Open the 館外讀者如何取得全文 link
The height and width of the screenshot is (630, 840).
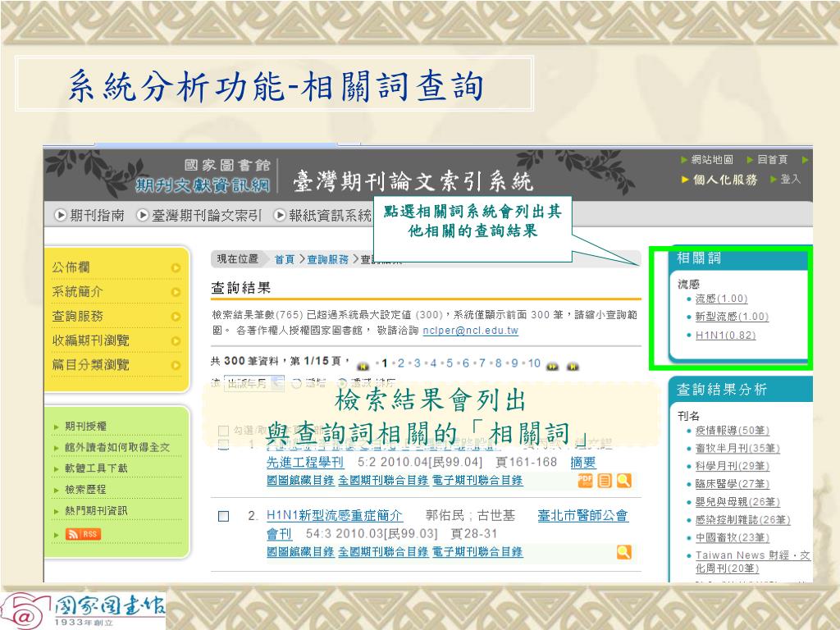pos(117,447)
